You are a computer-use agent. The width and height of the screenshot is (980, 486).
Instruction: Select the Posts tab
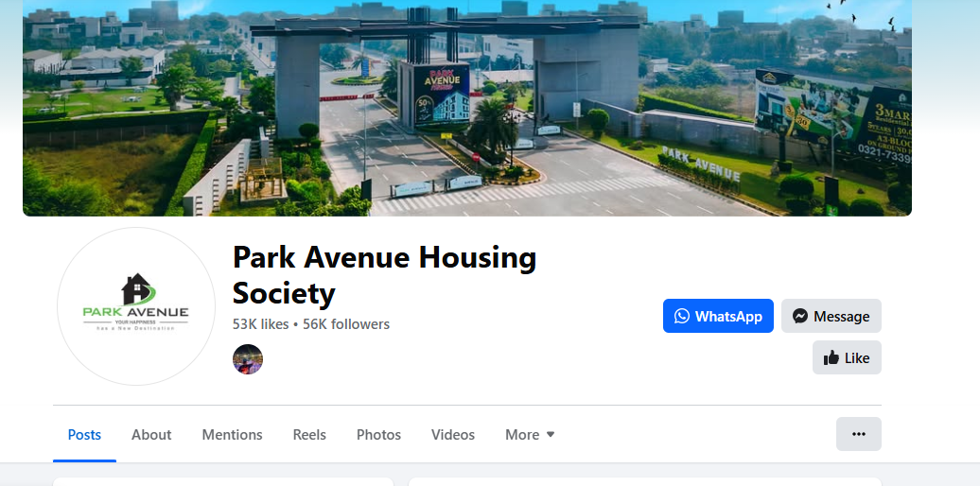[x=84, y=435]
